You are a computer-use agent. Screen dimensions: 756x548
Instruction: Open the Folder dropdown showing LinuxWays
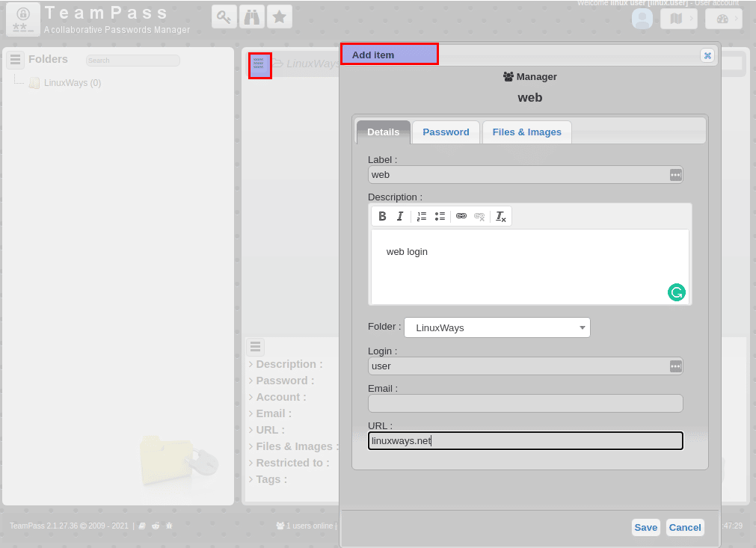tap(497, 327)
